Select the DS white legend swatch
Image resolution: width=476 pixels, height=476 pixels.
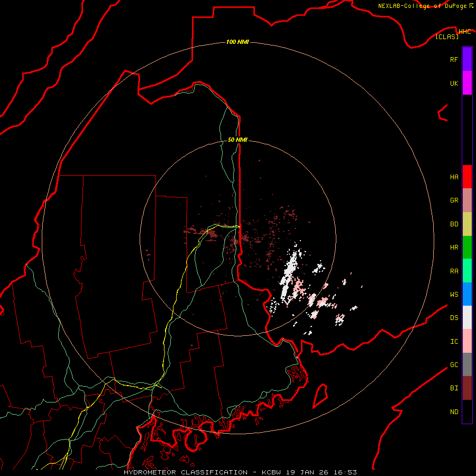point(467,317)
